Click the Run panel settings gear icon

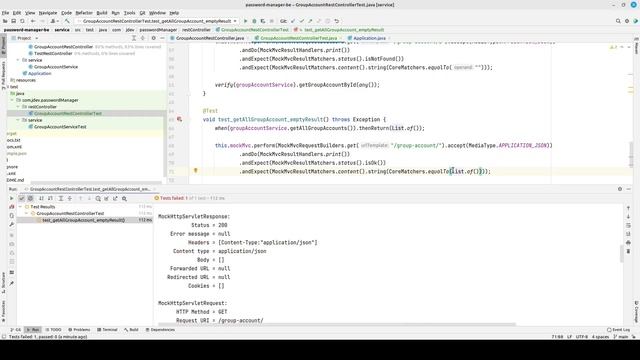pos(620,189)
